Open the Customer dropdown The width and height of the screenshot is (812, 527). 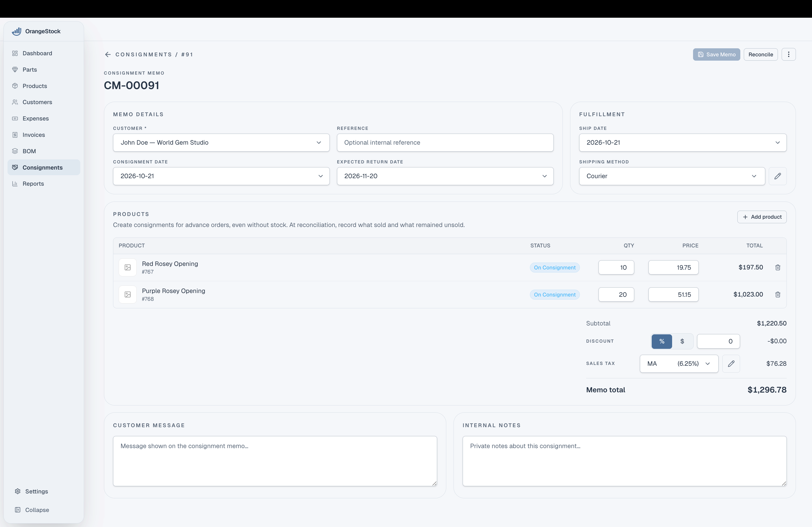(x=221, y=143)
